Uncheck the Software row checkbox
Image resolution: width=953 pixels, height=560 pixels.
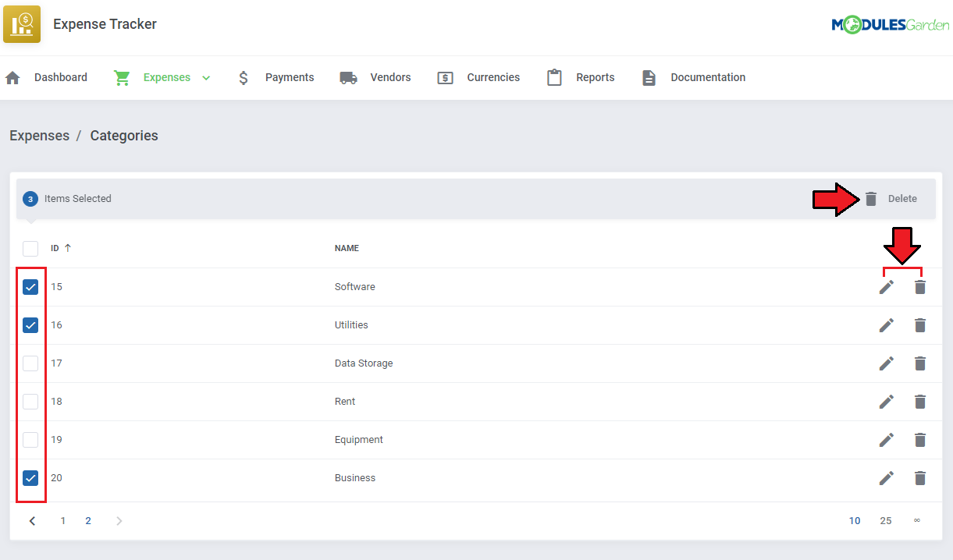point(30,287)
